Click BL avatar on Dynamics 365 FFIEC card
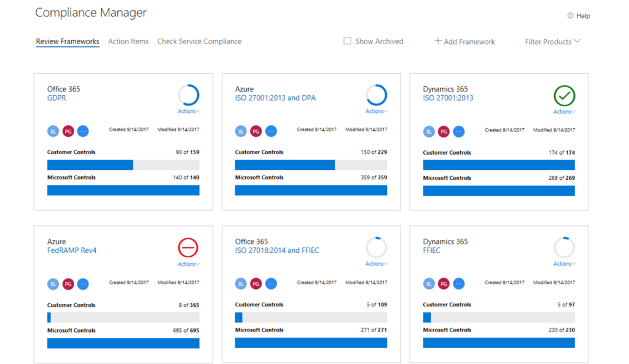Viewport: 629px width, 364px height. [429, 284]
